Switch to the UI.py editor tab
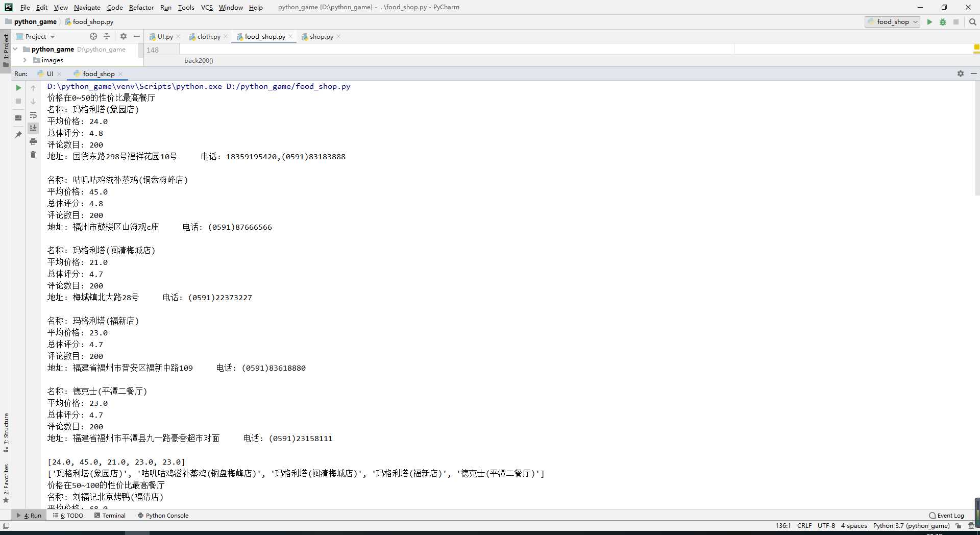Screen dimensions: 980x535 pyautogui.click(x=165, y=36)
